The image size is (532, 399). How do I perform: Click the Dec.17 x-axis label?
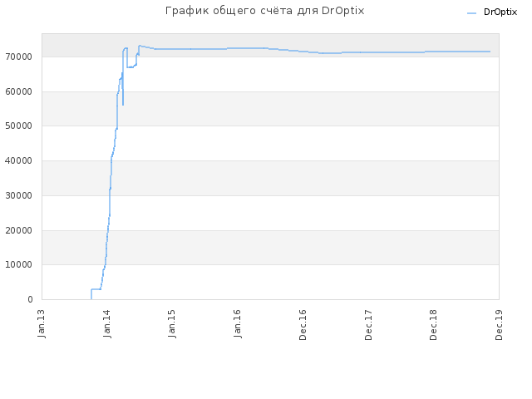click(x=368, y=325)
